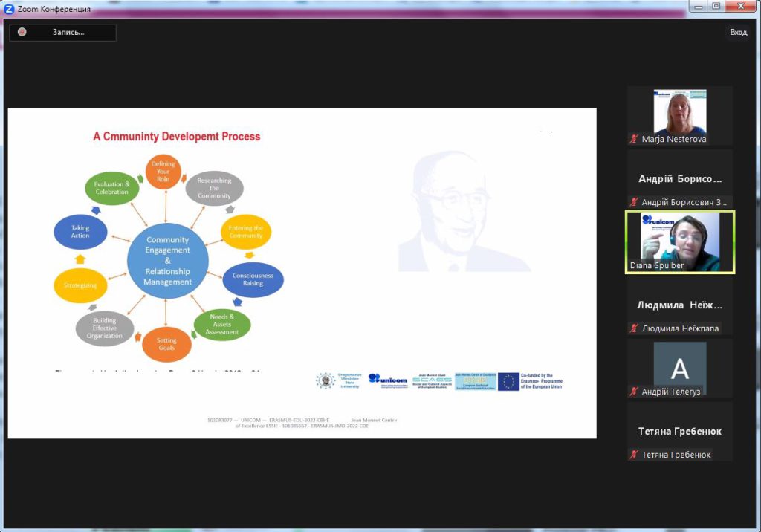Maximize the Zoom conference window
The height and width of the screenshot is (532, 761).
[716, 7]
